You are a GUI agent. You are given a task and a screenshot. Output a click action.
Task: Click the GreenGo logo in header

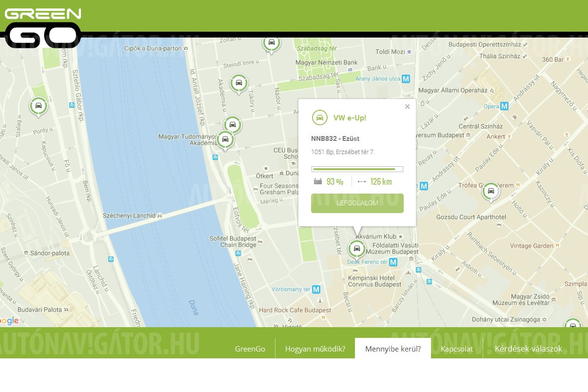[x=43, y=27]
